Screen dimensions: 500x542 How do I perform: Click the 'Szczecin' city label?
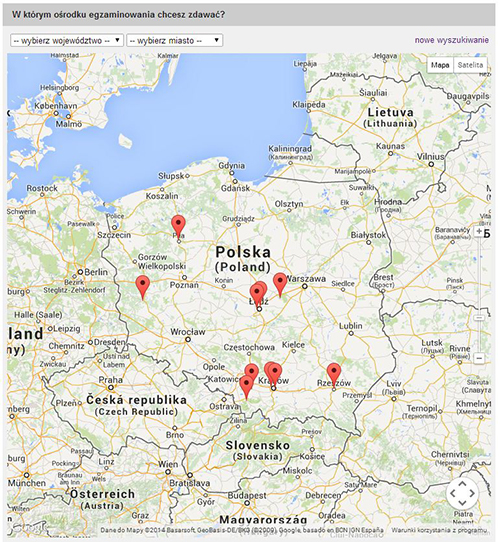(x=114, y=235)
